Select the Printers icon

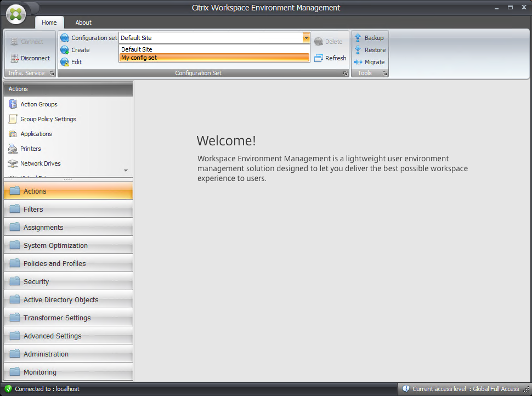point(12,148)
